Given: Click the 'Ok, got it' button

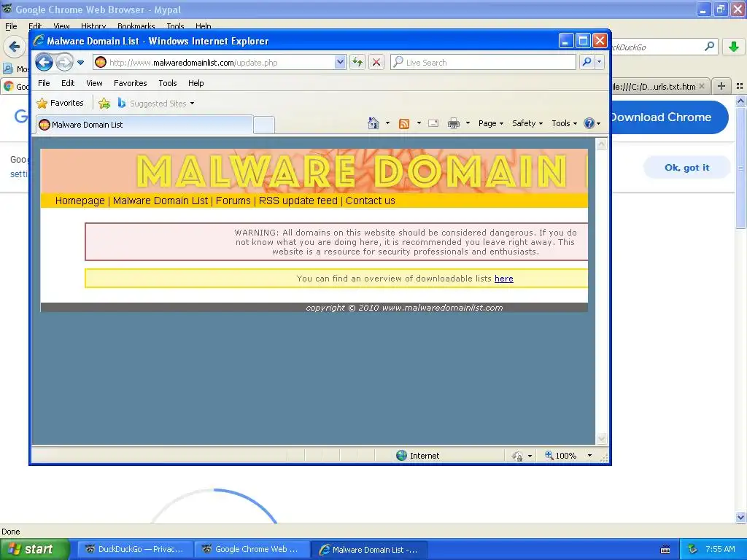Looking at the screenshot, I should tap(686, 168).
